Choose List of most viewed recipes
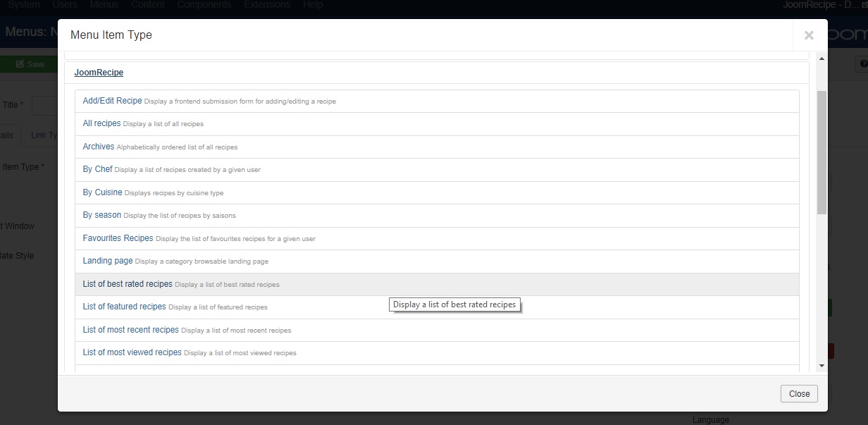The width and height of the screenshot is (868, 425). click(x=437, y=353)
